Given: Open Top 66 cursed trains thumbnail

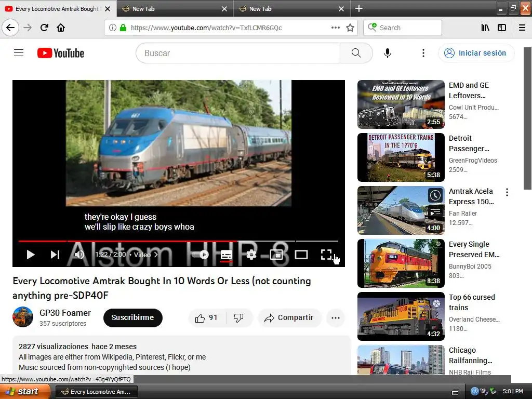Looking at the screenshot, I should click(x=401, y=316).
